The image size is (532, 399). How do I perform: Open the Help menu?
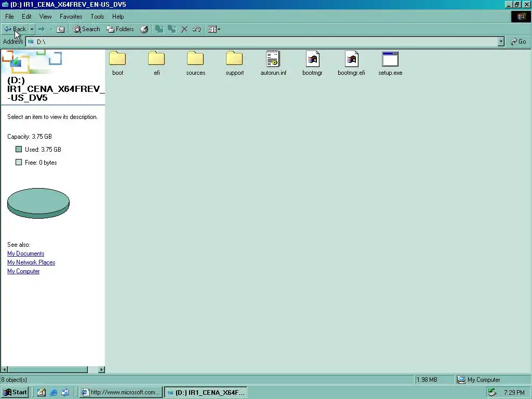[x=118, y=17]
